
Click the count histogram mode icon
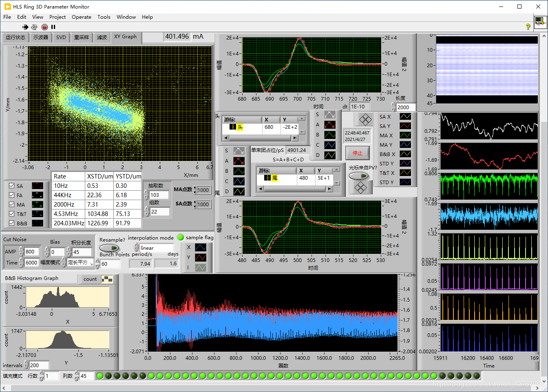[107, 279]
